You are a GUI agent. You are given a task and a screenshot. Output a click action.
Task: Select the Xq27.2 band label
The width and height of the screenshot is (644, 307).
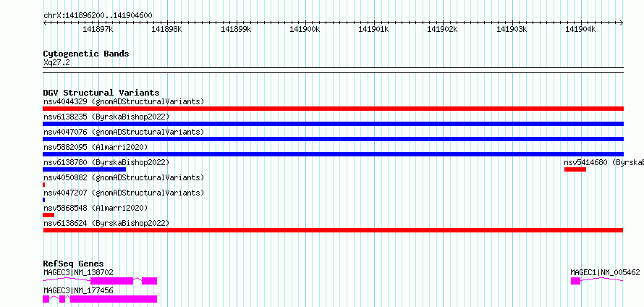56,63
